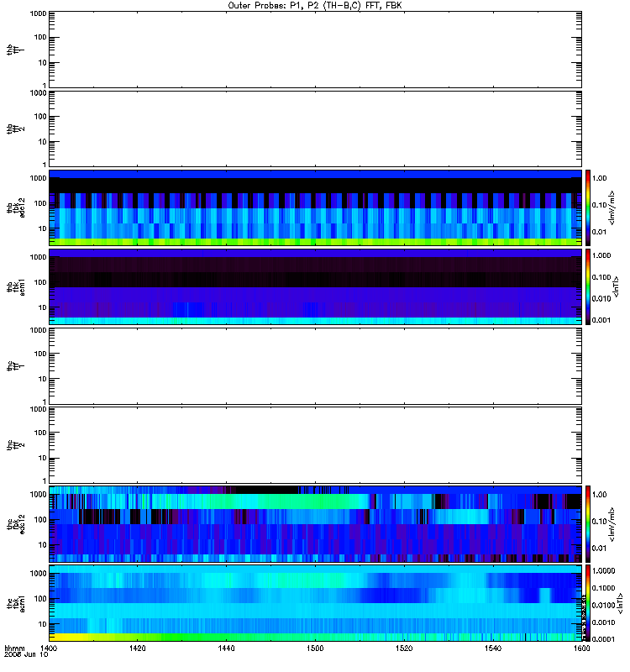Image resolution: width=630 pixels, height=672 pixels.
Task: Click the 1520 time tick label
Action: pos(404,648)
